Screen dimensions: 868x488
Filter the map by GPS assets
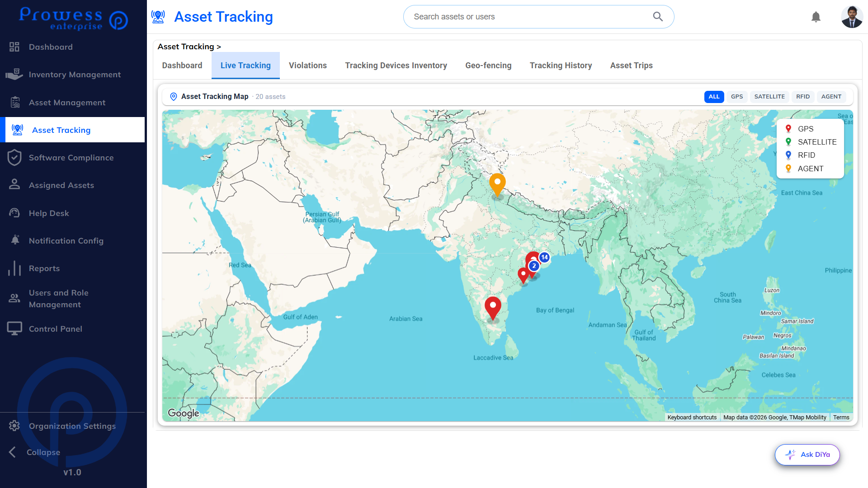pyautogui.click(x=737, y=97)
